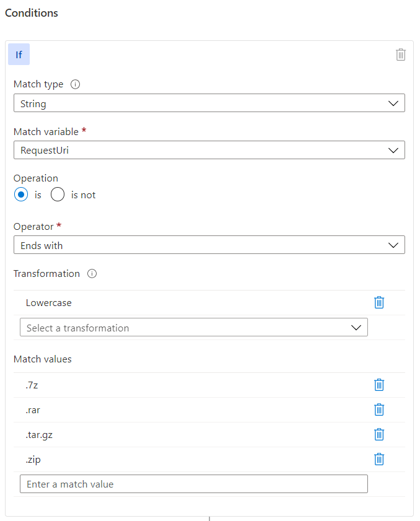Viewport: 420px width, 521px height.
Task: Click the .zip match value row
Action: (209, 460)
